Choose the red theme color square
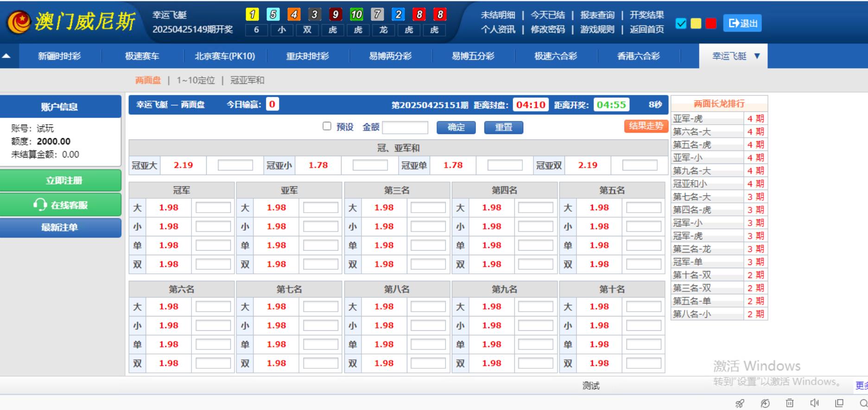868x410 pixels. click(711, 24)
